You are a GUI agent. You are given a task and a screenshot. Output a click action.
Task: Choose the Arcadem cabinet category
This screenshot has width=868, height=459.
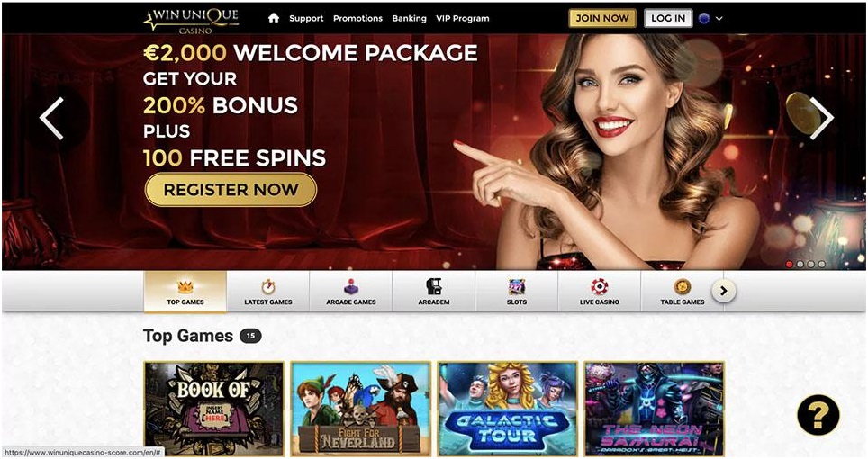[433, 292]
